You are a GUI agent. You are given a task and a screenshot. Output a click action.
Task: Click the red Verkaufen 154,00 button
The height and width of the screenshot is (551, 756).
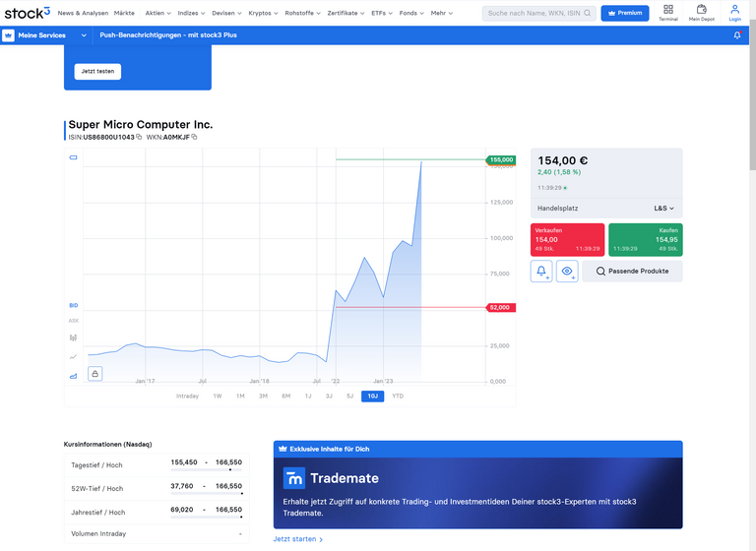[567, 239]
